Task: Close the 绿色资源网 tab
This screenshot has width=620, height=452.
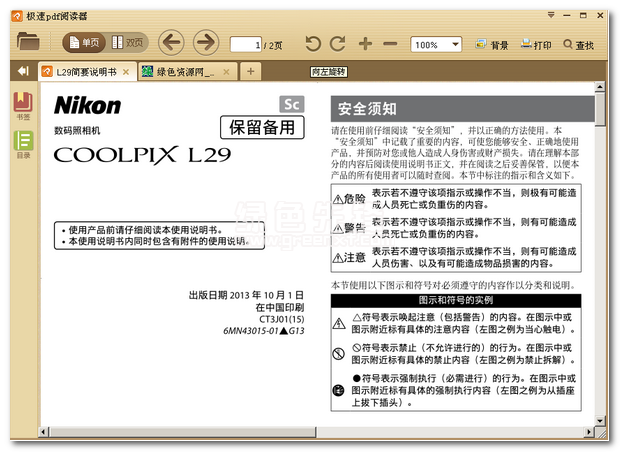Action: coord(227,72)
